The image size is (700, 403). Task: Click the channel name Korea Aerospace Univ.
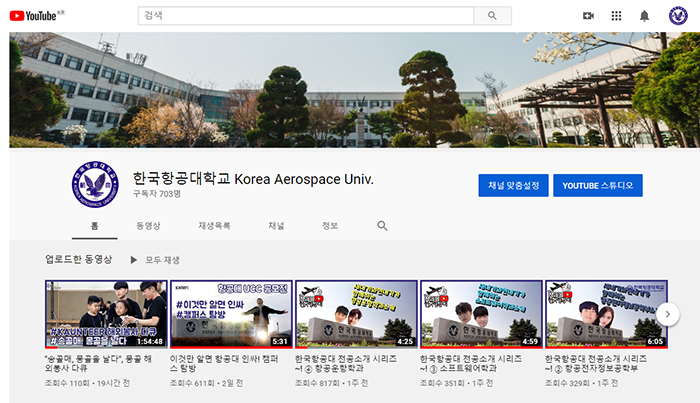click(x=253, y=179)
